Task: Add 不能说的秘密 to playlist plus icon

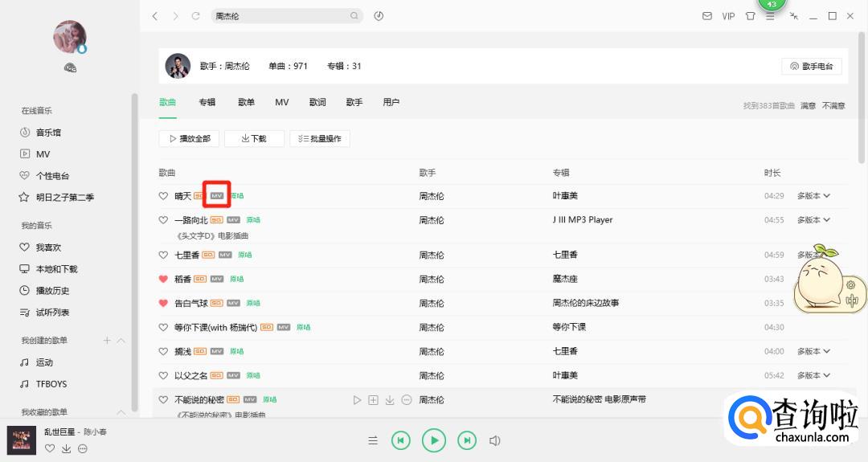Action: (x=373, y=399)
